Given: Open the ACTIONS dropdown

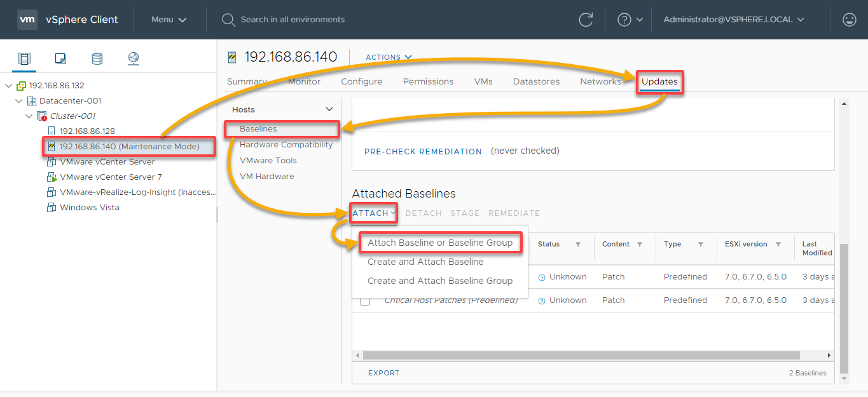Looking at the screenshot, I should point(389,57).
